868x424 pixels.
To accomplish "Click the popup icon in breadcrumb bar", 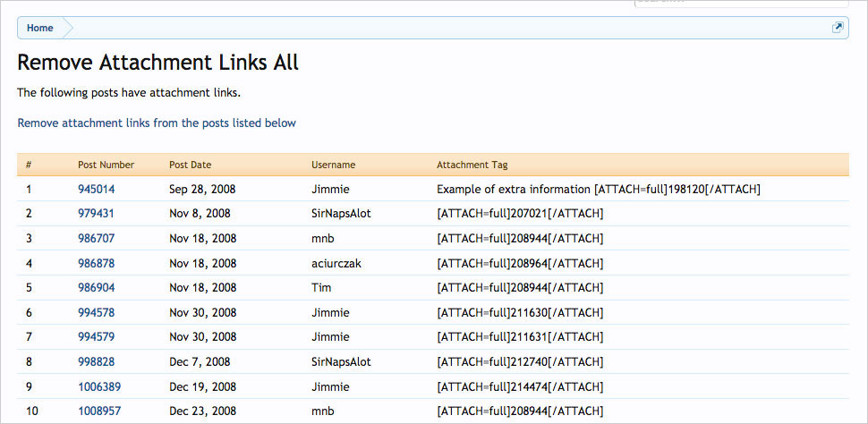I will (x=838, y=28).
